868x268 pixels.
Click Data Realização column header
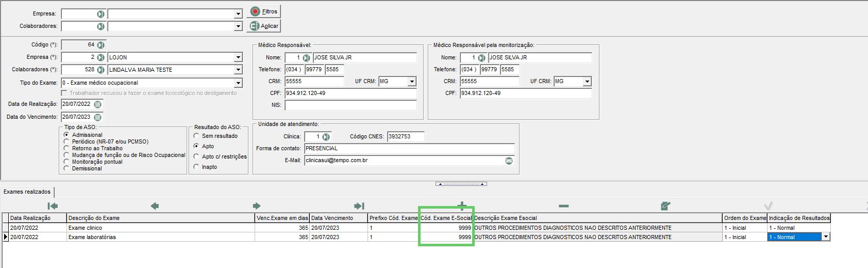coord(38,218)
